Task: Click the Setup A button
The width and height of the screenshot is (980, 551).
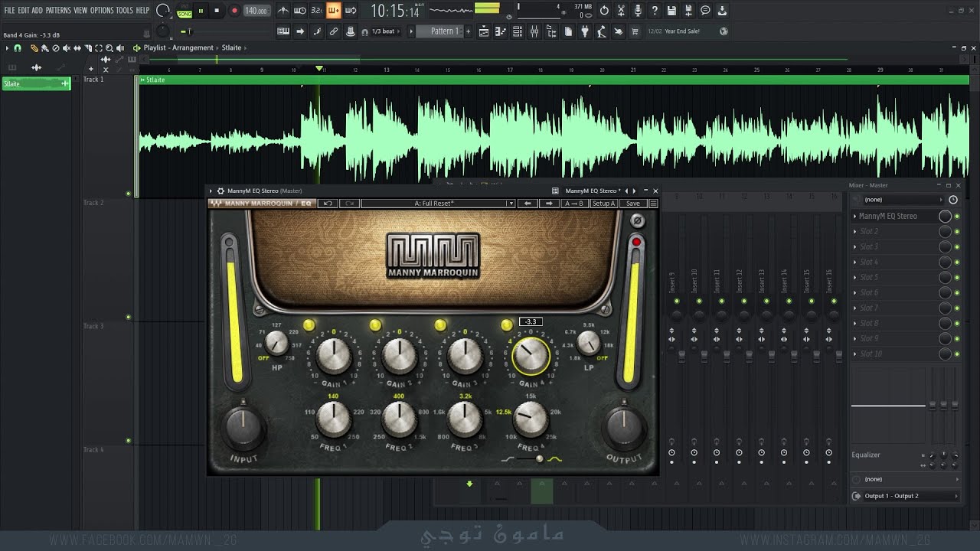Action: [x=603, y=204]
